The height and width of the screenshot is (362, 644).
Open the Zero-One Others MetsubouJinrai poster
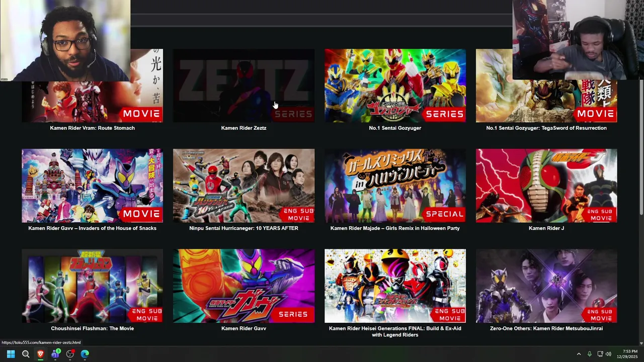[546, 286]
